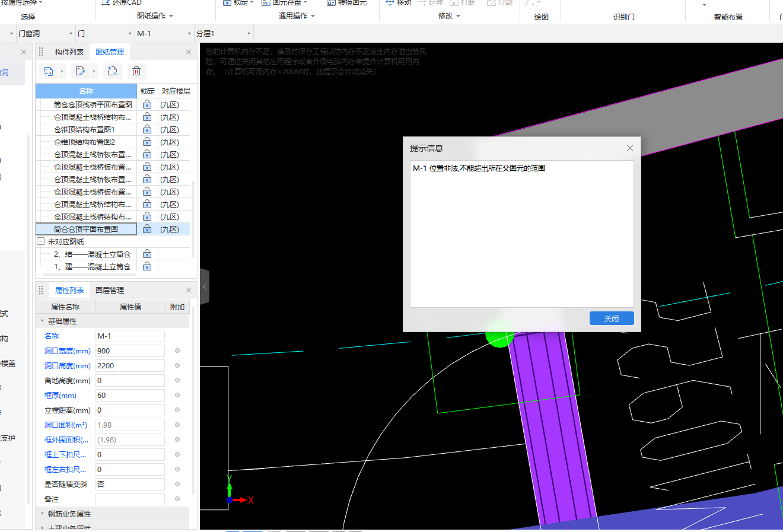Open dropdown arrow beside pencil edit icon
This screenshot has width=783, height=532.
[94, 72]
